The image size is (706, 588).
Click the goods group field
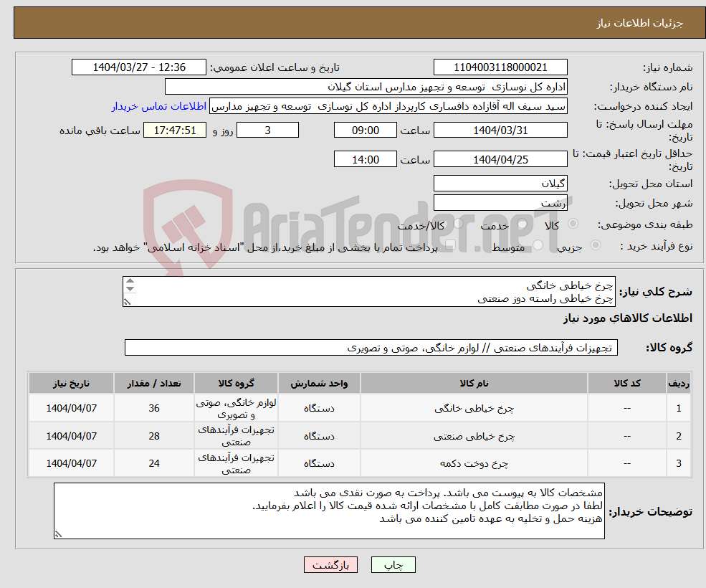tap(371, 347)
